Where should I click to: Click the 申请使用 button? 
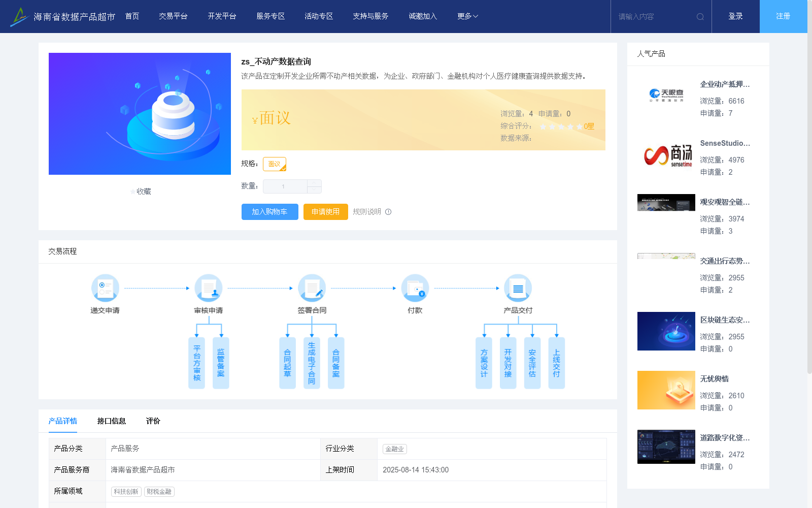click(326, 212)
